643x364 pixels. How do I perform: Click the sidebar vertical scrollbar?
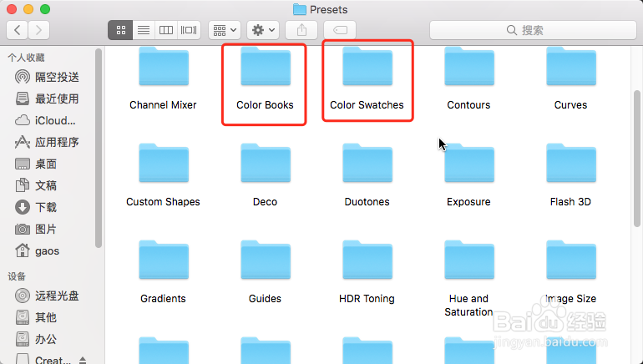[99, 149]
